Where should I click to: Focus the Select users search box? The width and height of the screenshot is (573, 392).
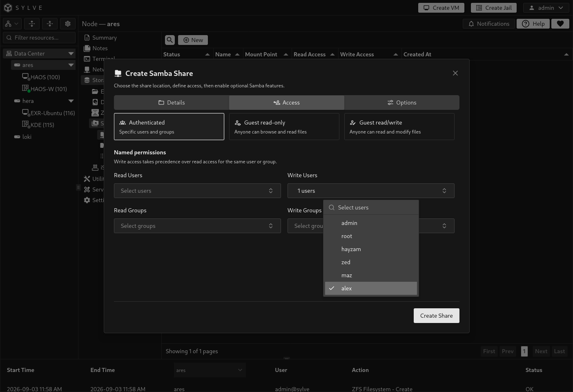(x=371, y=207)
